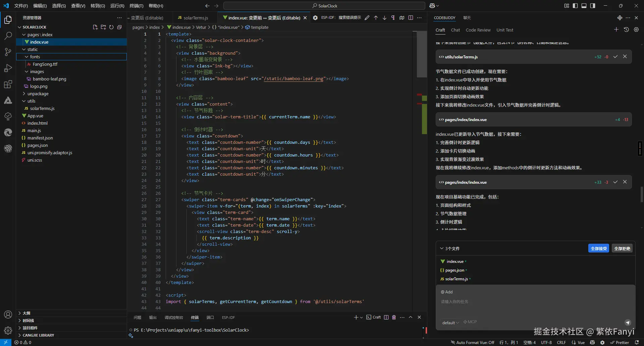Image resolution: width=644 pixels, height=346 pixels.
Task: Kill terminal with trash icon
Action: pyautogui.click(x=394, y=317)
